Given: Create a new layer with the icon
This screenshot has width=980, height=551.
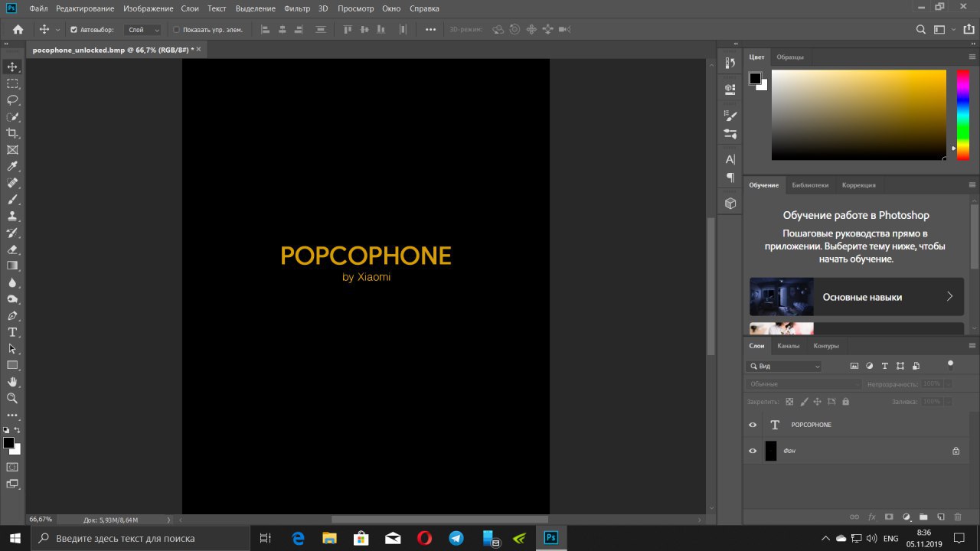Looking at the screenshot, I should click(x=941, y=517).
